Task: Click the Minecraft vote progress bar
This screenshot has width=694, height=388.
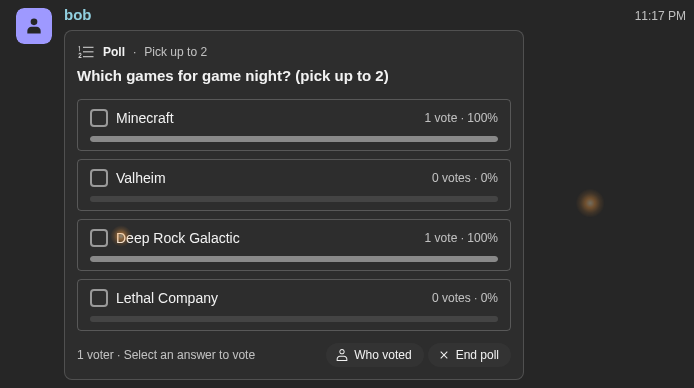Action: tap(294, 139)
